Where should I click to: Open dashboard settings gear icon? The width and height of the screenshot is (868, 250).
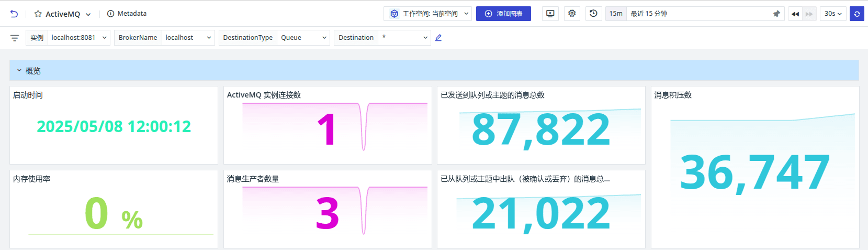tap(572, 14)
